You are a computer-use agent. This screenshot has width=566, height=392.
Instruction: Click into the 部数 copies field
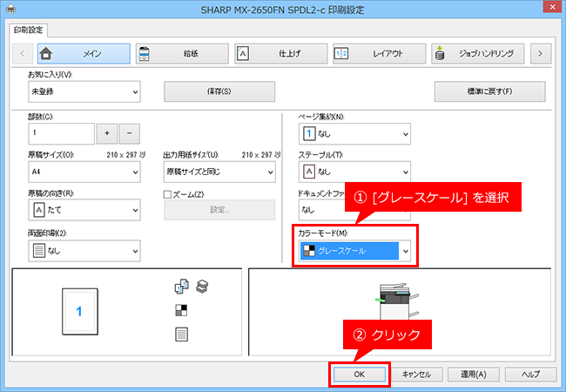(61, 133)
